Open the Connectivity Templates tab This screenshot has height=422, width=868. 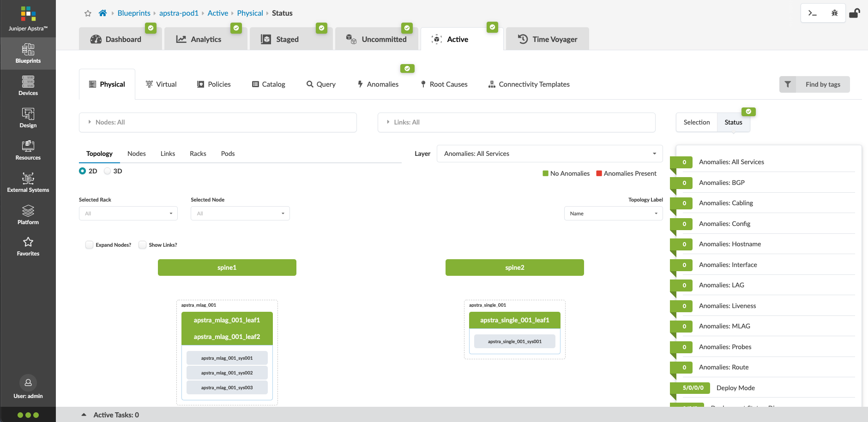point(529,84)
